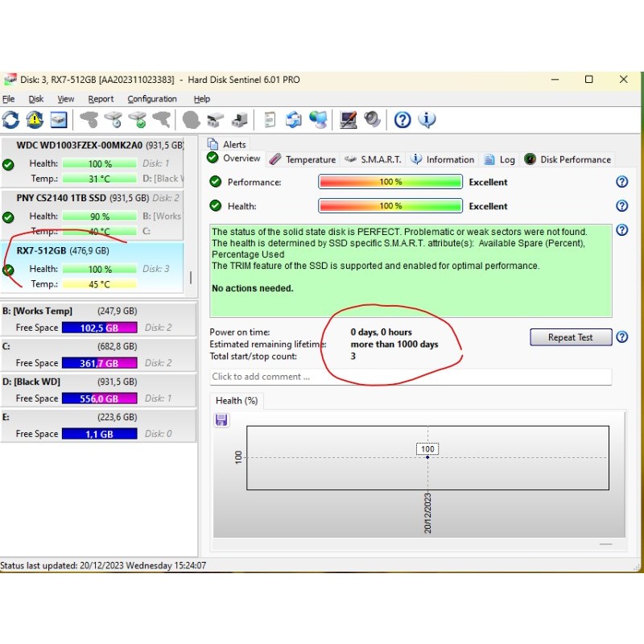644x644 pixels.
Task: Click the report document toolbar icon
Action: (x=270, y=120)
